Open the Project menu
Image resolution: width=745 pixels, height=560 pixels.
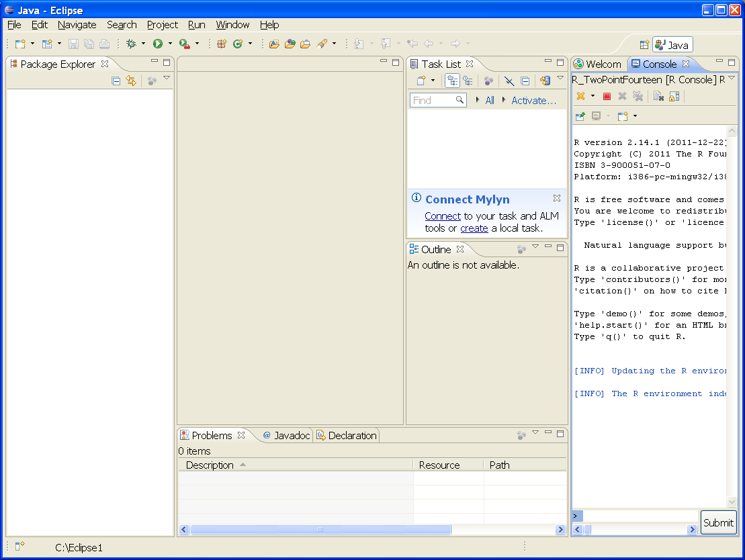162,25
